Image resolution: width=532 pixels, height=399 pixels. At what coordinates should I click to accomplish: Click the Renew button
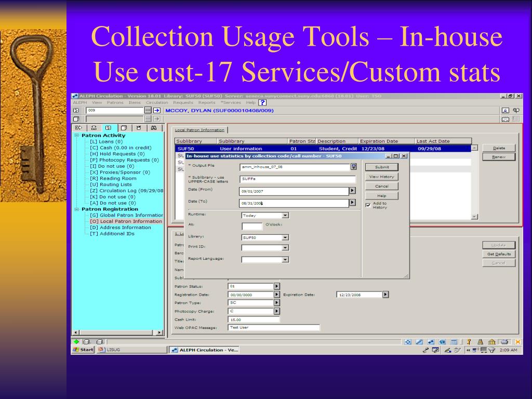[x=499, y=157]
